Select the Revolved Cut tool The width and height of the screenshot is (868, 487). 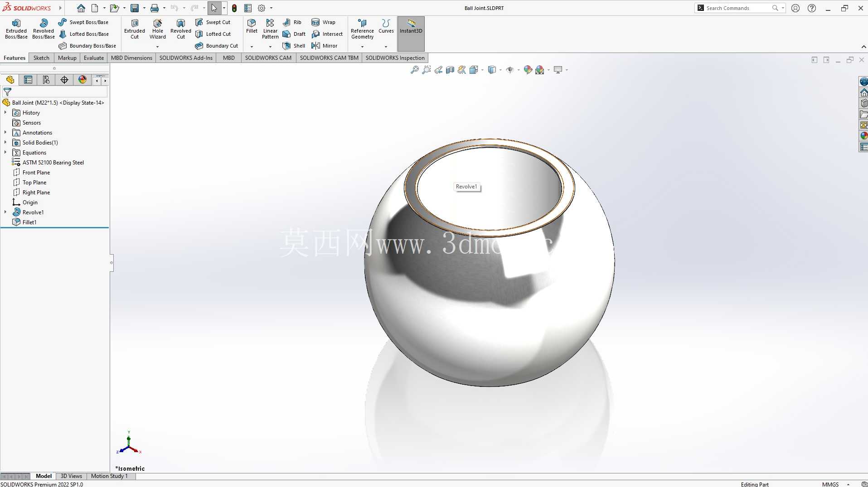coord(181,29)
